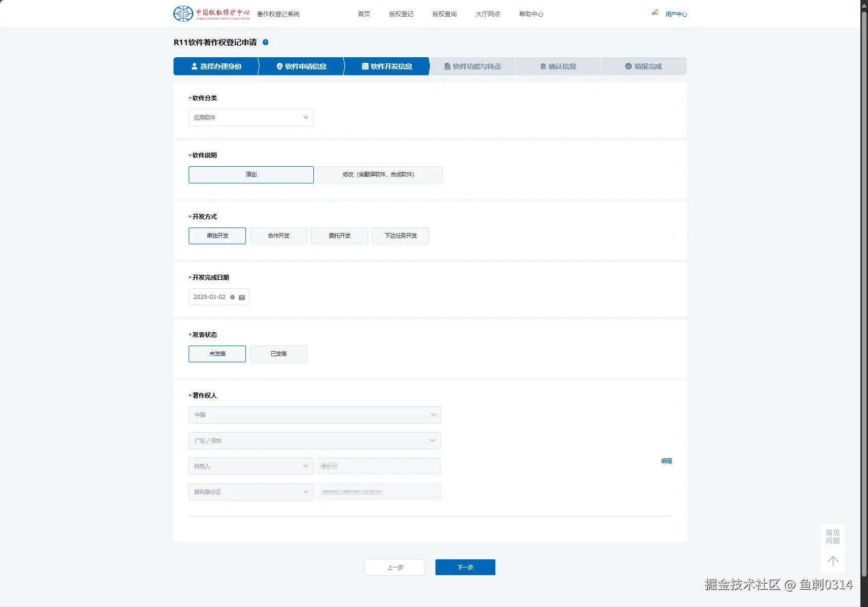The height and width of the screenshot is (607, 868).
Task: Open the 版权查询 navigation item
Action: click(x=445, y=14)
